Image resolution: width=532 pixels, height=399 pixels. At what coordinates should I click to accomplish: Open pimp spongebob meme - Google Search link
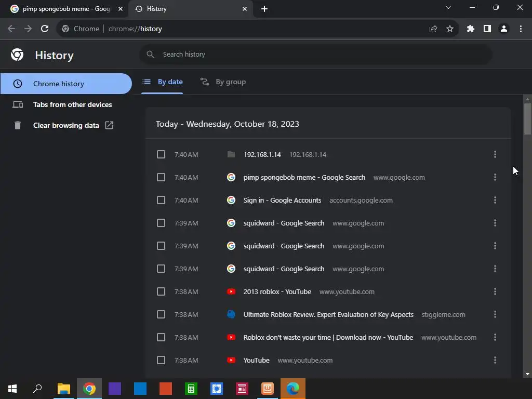304,178
